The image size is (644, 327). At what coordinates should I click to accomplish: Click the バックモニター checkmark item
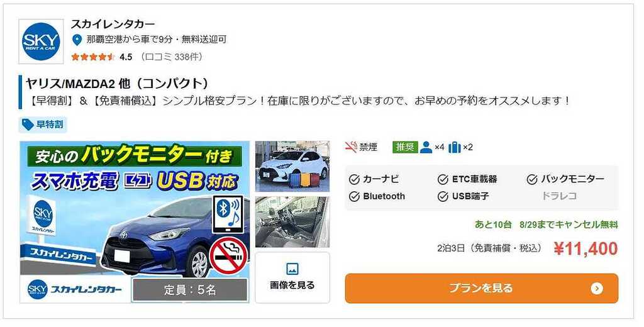coord(565,179)
